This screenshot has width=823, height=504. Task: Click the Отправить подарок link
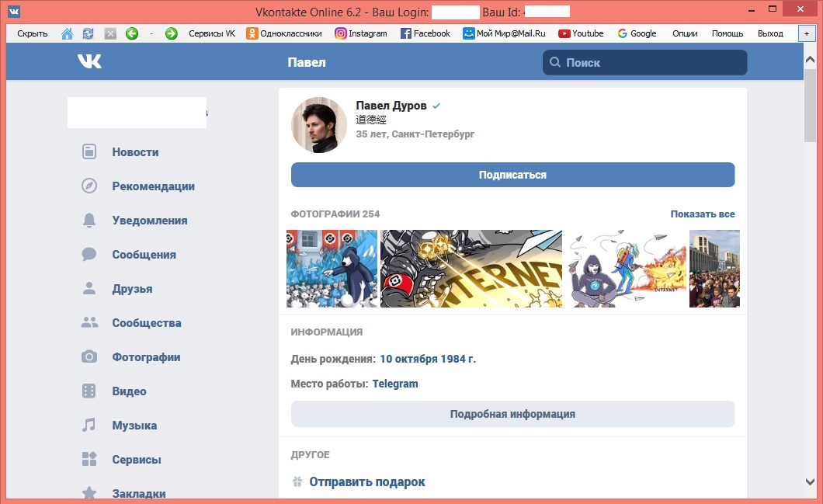(367, 482)
